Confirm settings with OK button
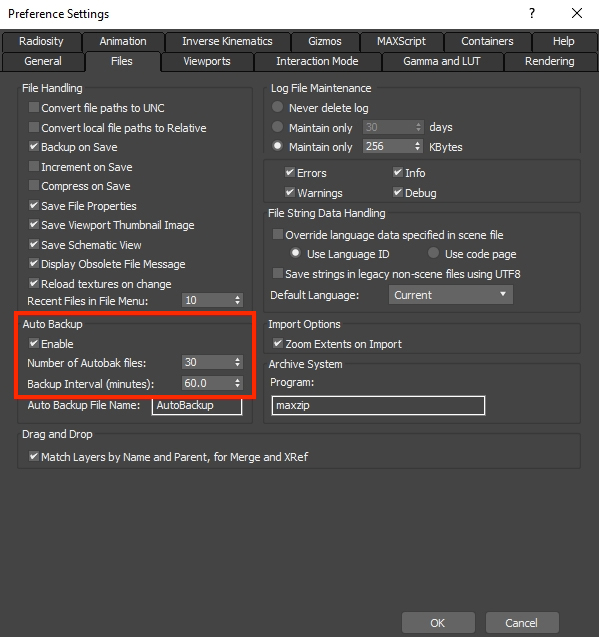Screen dimensions: 599x637 point(438,623)
